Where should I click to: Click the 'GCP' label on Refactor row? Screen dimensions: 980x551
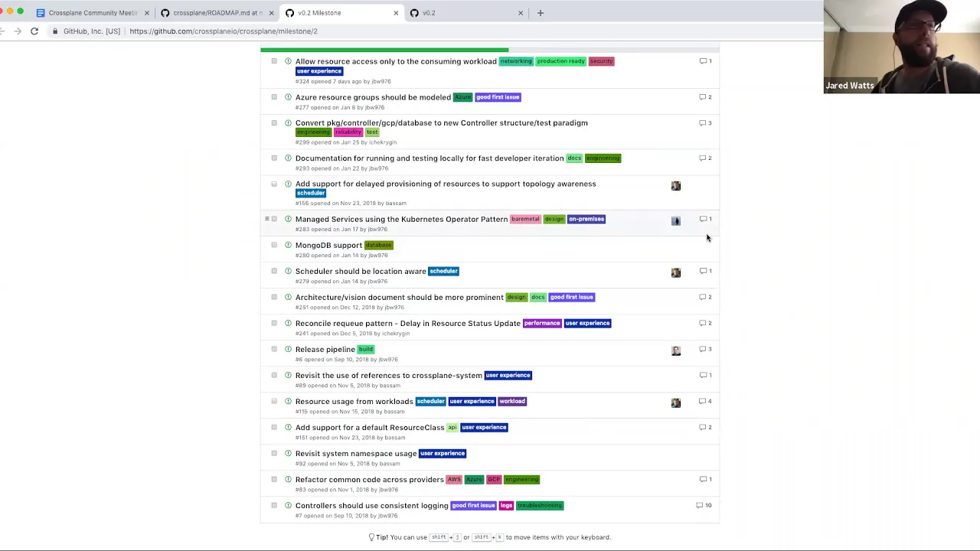[x=494, y=479]
